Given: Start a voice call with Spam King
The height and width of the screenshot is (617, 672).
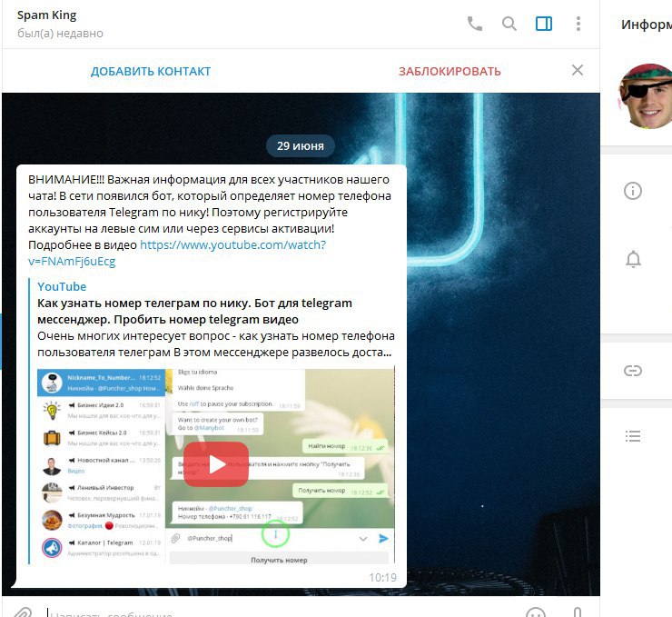Looking at the screenshot, I should 474,24.
